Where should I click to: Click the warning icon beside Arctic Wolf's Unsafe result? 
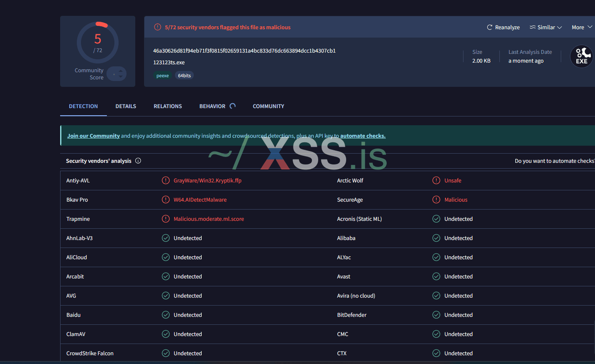point(436,180)
